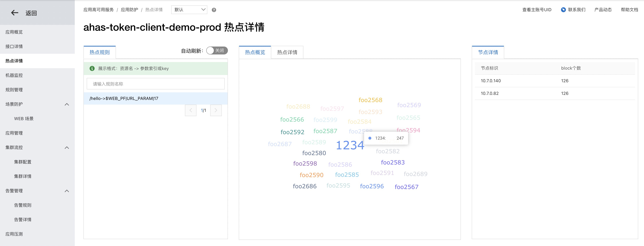
Task: Click the large 1234 hotspot word
Action: tap(350, 145)
